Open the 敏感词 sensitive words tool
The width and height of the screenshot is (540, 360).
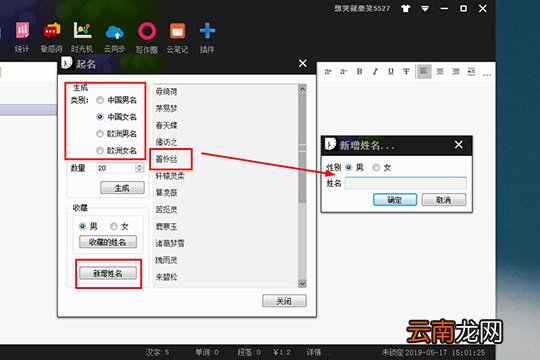click(52, 37)
